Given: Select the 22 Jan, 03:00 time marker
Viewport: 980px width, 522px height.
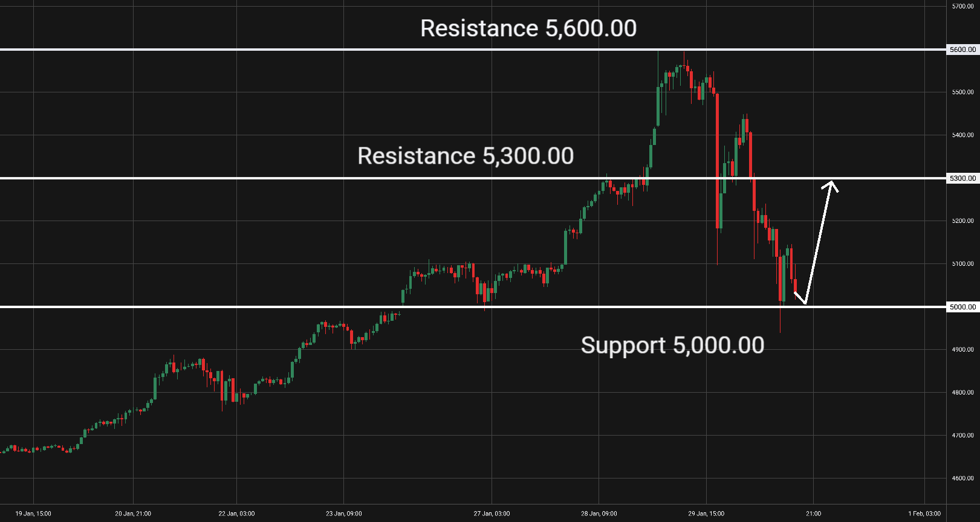Looking at the screenshot, I should [x=236, y=514].
